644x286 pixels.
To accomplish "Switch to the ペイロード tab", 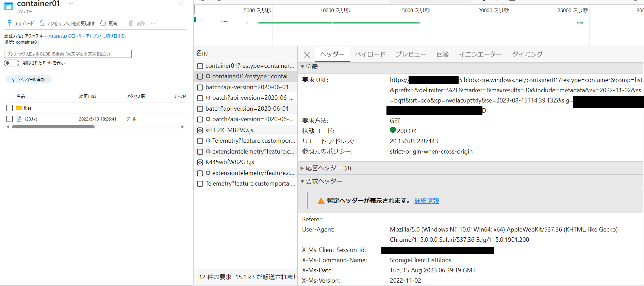I will coord(370,54).
